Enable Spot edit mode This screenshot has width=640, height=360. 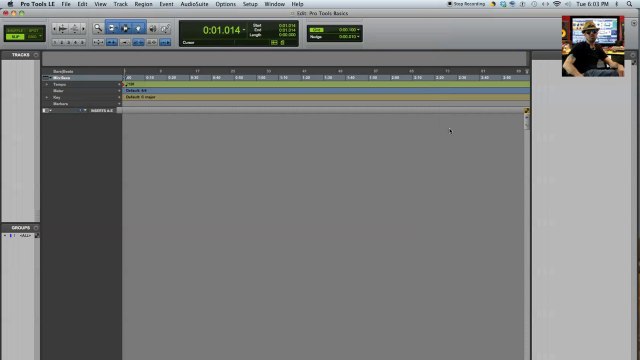34,31
